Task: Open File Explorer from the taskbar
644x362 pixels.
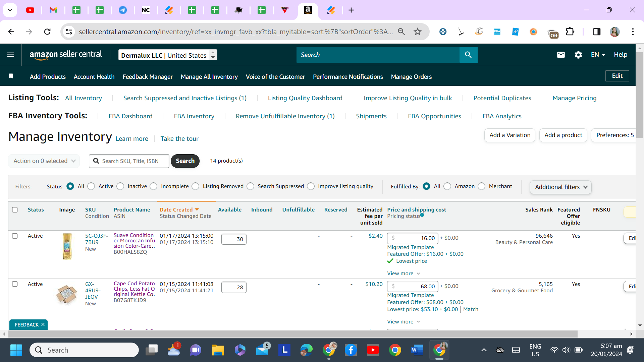Action: point(218,350)
